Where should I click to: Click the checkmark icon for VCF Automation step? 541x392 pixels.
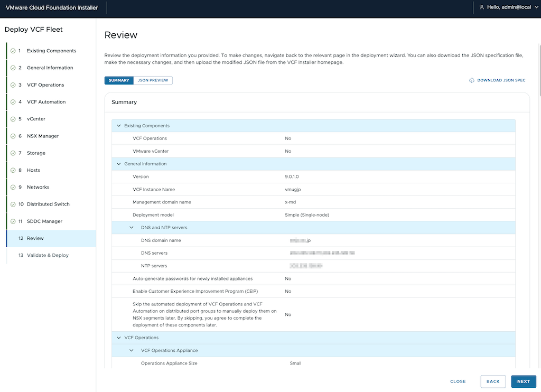click(x=13, y=102)
